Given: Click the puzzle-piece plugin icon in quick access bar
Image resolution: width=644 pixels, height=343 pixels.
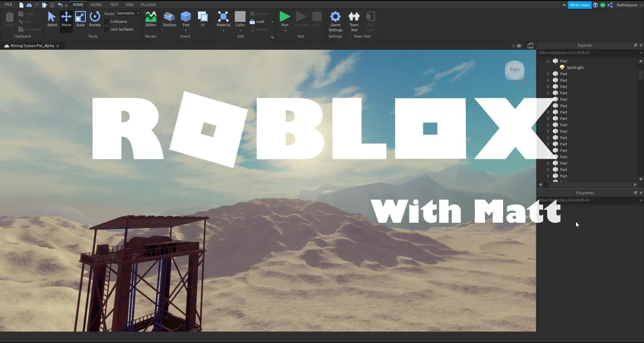Looking at the screenshot, I should pyautogui.click(x=44, y=5).
